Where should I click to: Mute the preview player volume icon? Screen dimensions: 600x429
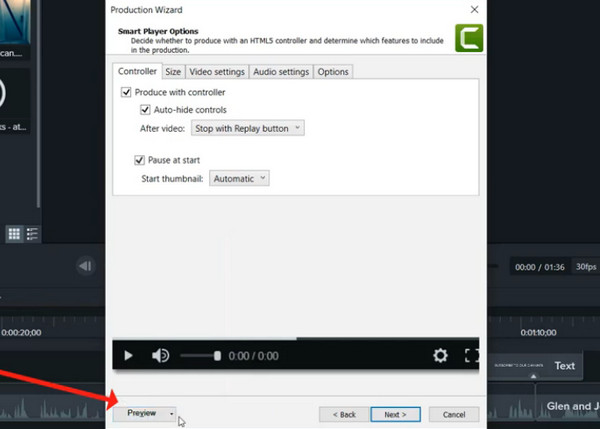coord(160,356)
